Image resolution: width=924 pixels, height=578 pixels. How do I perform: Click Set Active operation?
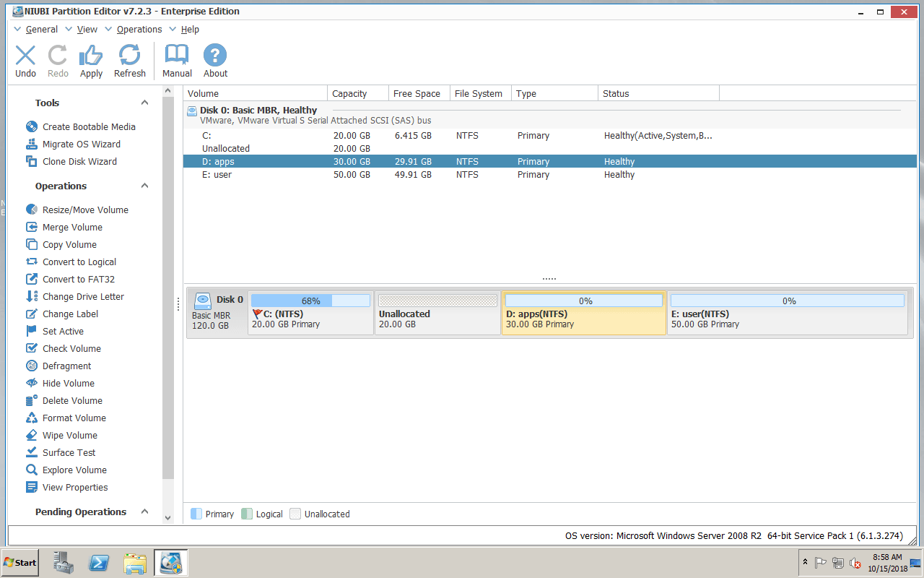55,331
